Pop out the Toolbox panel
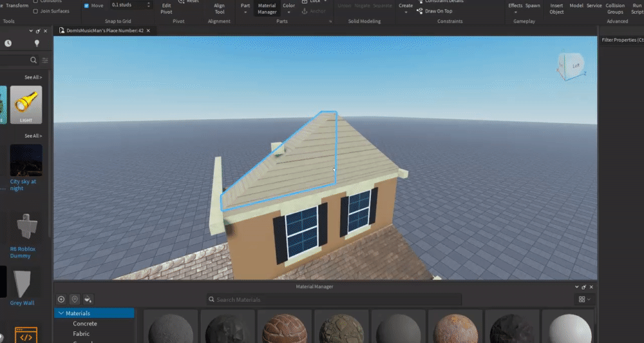 [x=38, y=31]
